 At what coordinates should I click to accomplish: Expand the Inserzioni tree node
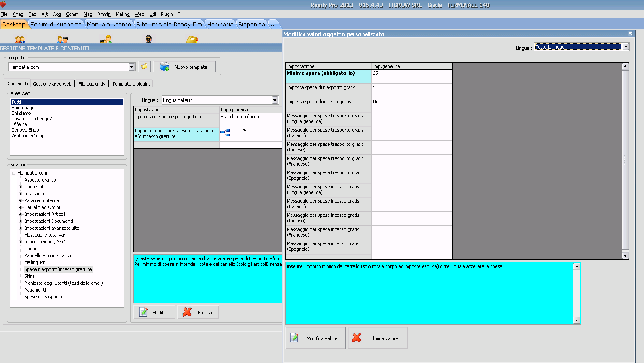(20, 194)
